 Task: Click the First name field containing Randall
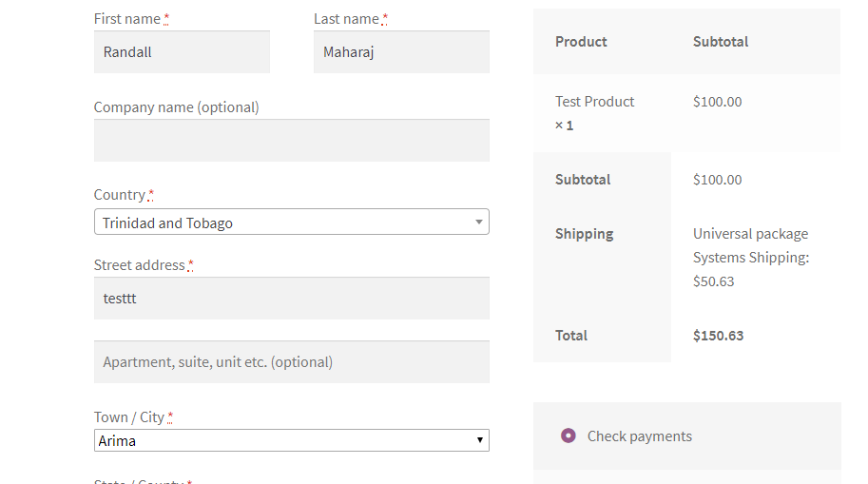pyautogui.click(x=182, y=52)
